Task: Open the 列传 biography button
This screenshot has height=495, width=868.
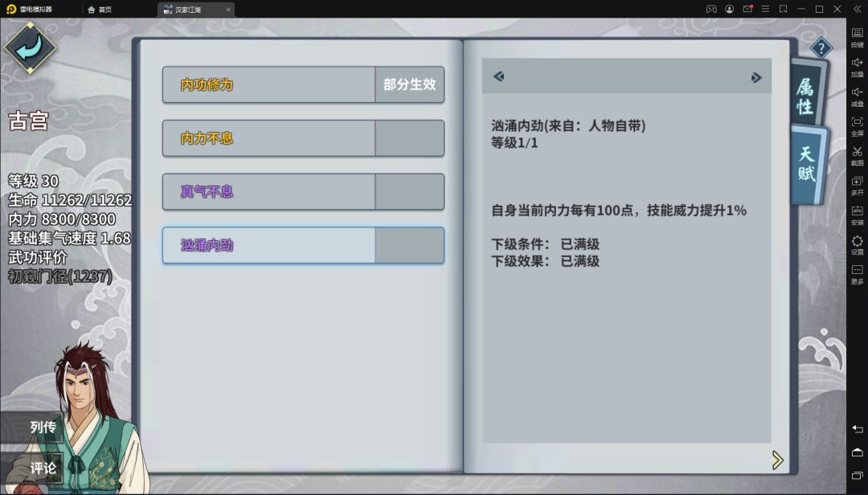Action: tap(31, 427)
